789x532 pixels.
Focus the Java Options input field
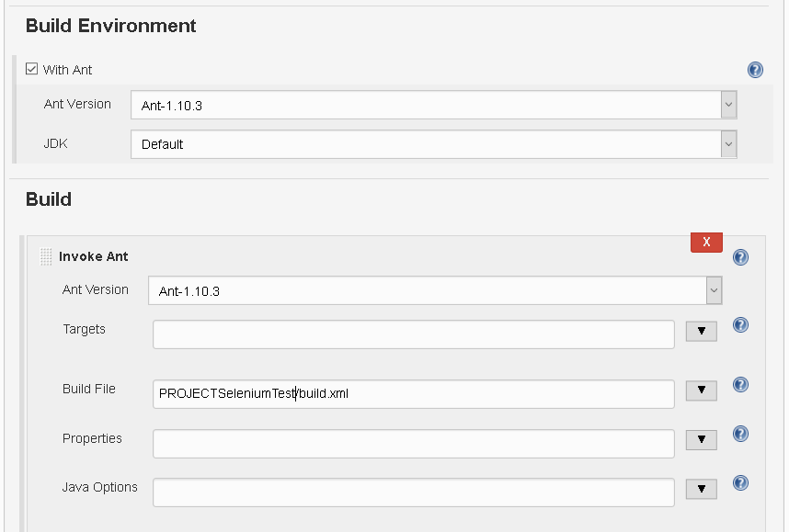pos(413,492)
